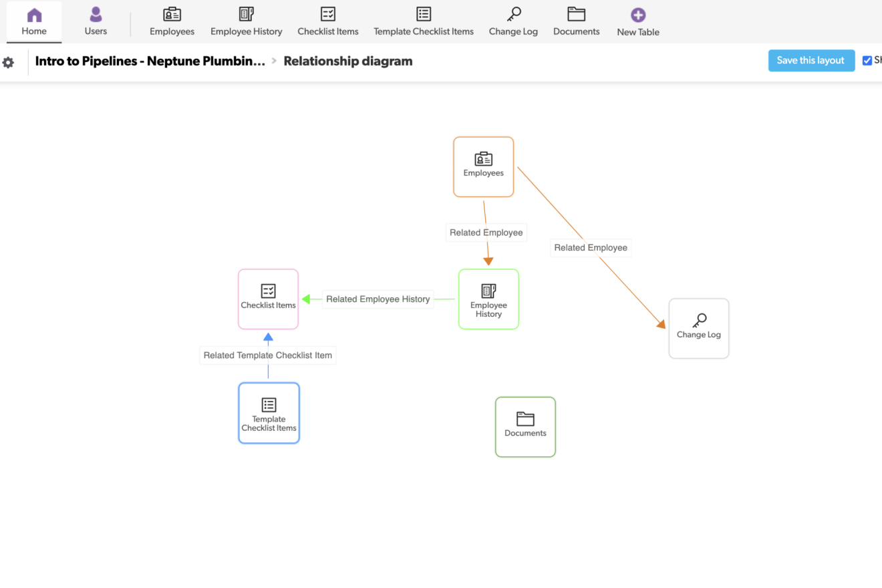Add a New Table with plus icon
This screenshot has width=882, height=588.
638,15
